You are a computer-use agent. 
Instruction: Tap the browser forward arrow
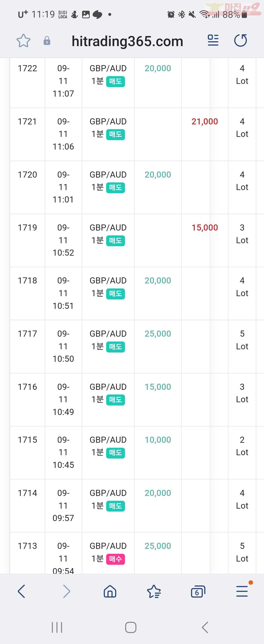pyautogui.click(x=66, y=591)
